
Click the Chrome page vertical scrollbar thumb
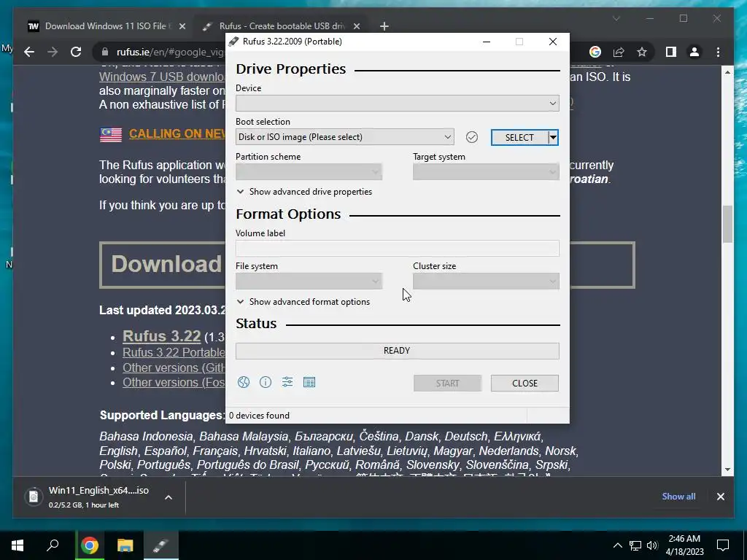tap(727, 225)
